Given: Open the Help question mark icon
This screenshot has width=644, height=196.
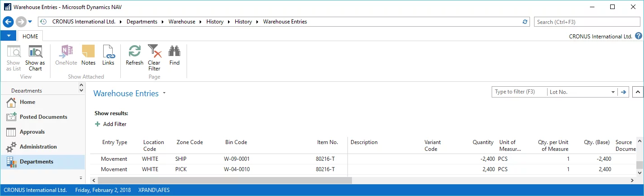Looking at the screenshot, I should [x=638, y=36].
